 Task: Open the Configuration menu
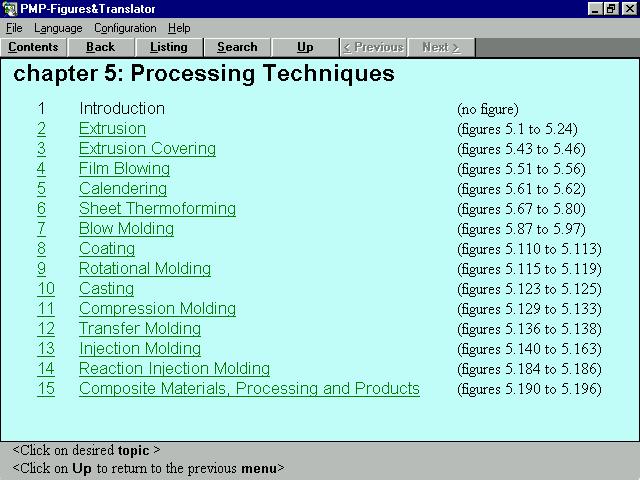[125, 28]
